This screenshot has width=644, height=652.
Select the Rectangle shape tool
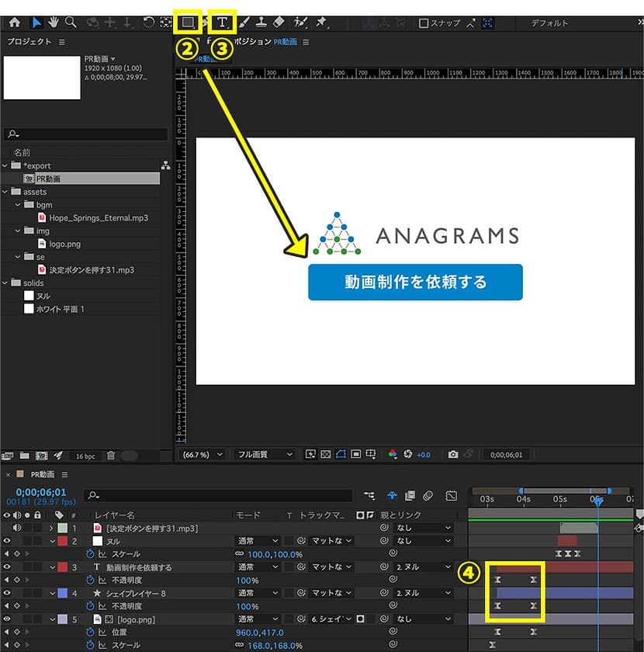pos(187,23)
